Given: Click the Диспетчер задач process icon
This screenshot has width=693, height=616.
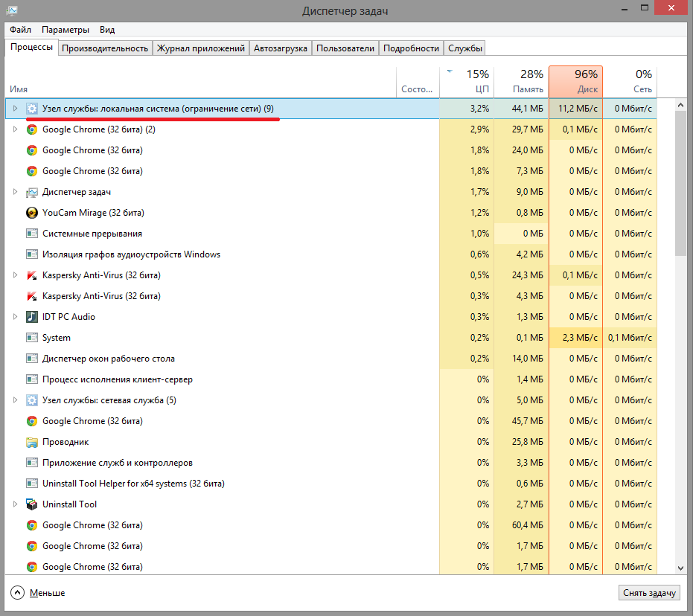Looking at the screenshot, I should [x=32, y=192].
